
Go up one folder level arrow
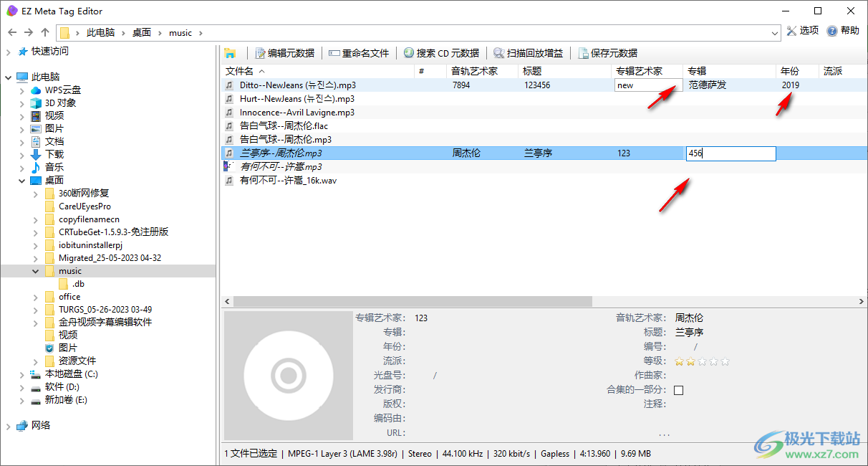tap(44, 32)
